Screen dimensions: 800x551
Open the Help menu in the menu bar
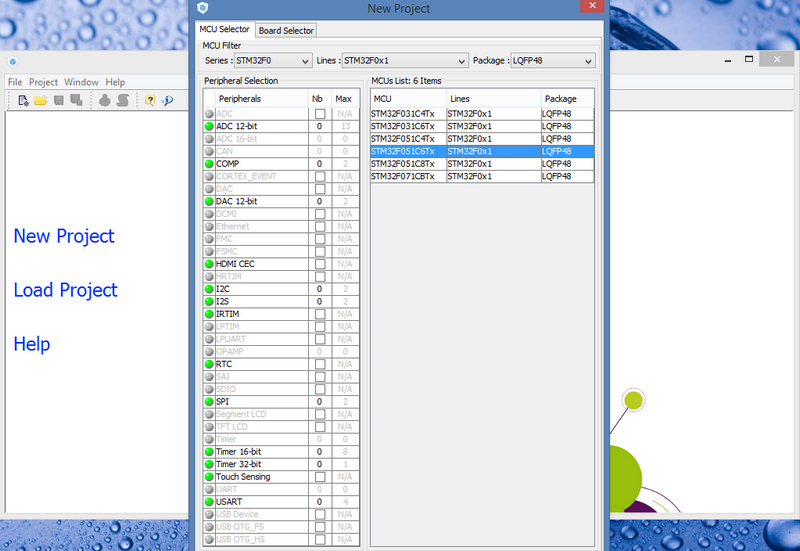115,82
